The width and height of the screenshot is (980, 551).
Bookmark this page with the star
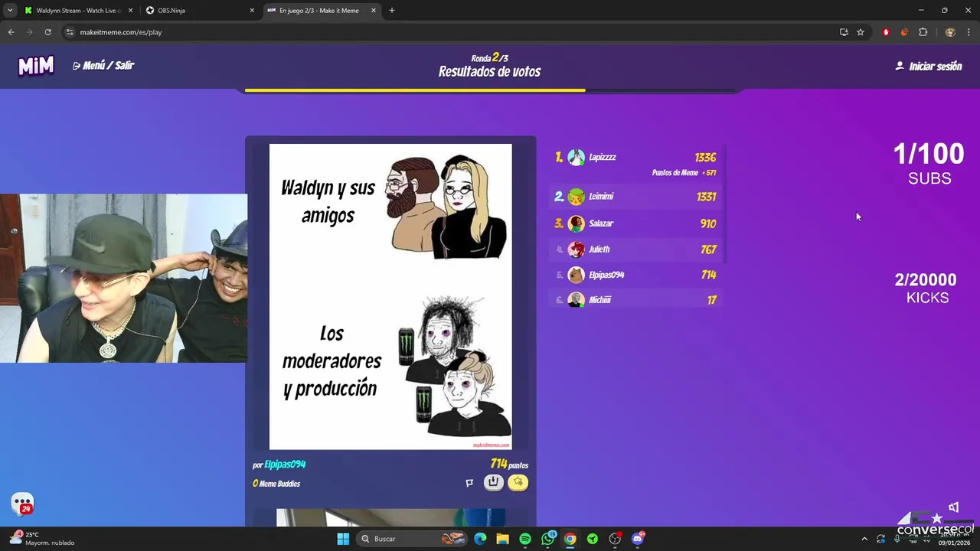(861, 32)
